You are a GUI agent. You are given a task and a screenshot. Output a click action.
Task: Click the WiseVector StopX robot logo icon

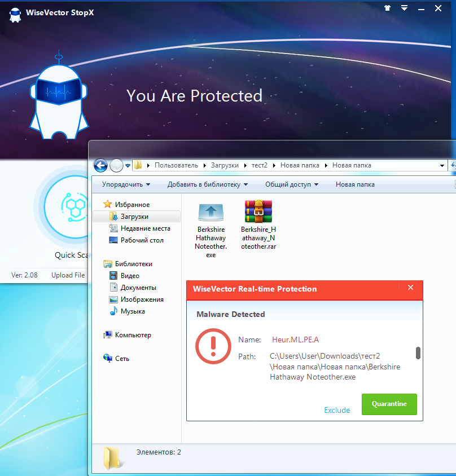click(x=15, y=14)
